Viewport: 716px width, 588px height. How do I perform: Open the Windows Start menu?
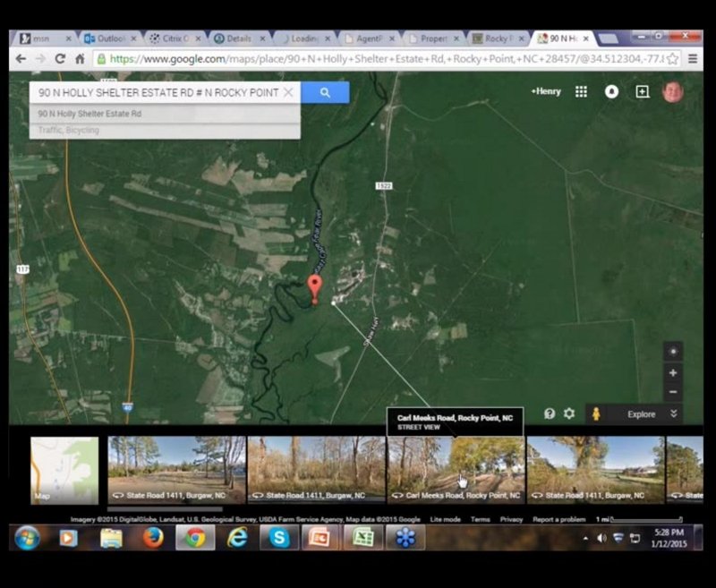27,538
